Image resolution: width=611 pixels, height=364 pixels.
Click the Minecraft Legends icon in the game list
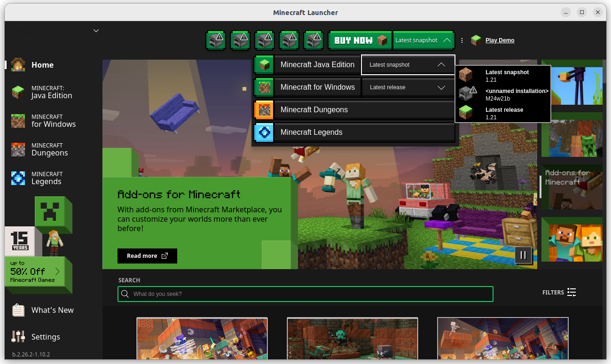tap(264, 132)
